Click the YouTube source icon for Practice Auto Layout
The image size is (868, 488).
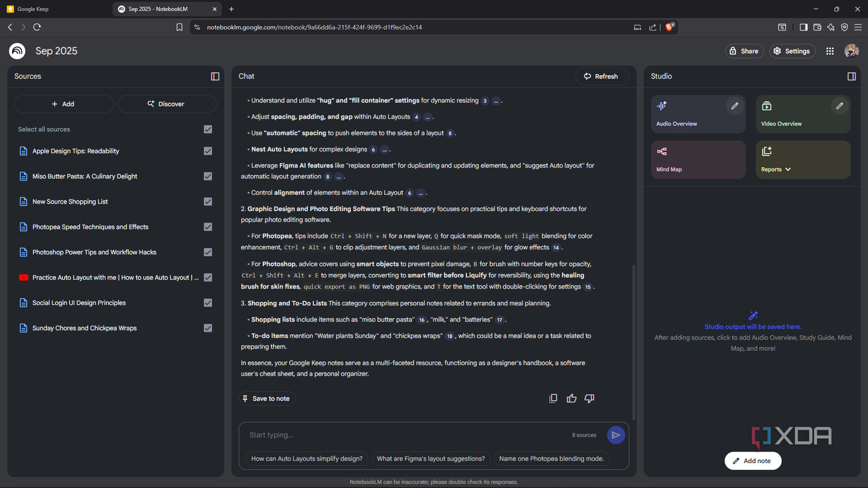pos(24,278)
